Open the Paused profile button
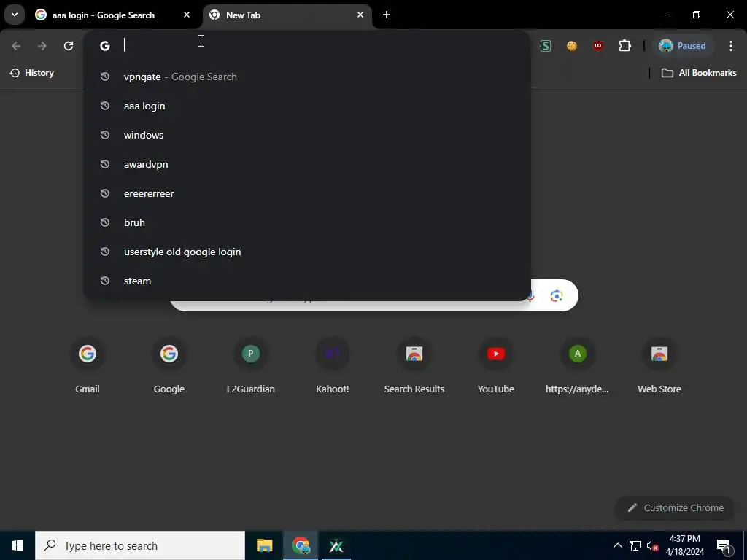This screenshot has height=560, width=747. (x=682, y=46)
